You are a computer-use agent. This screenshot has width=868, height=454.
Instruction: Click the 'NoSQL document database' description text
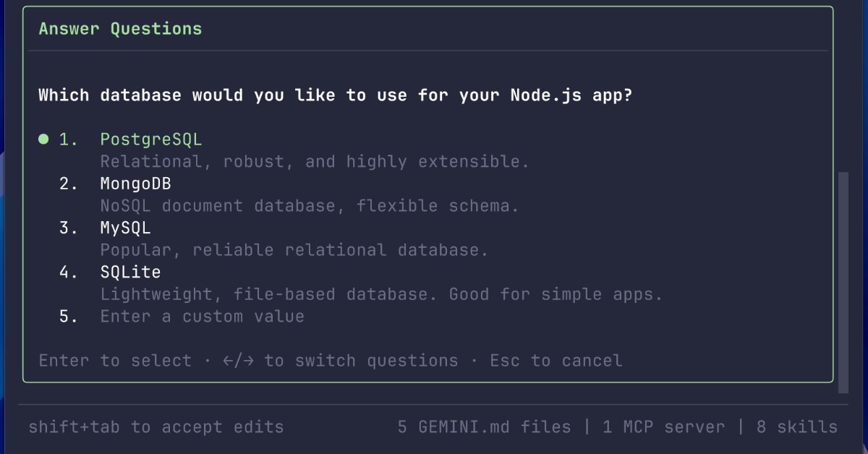tap(310, 206)
